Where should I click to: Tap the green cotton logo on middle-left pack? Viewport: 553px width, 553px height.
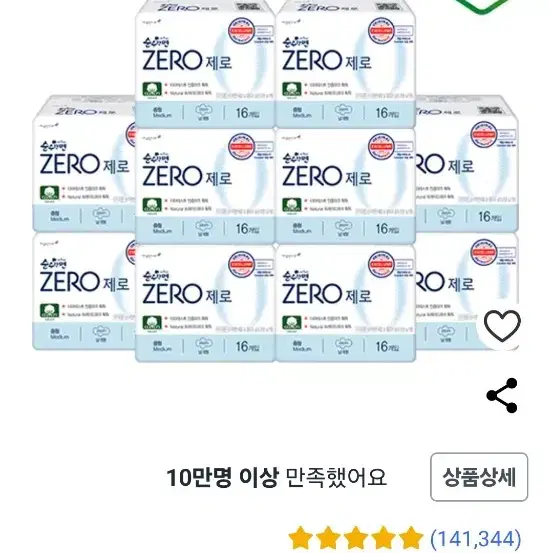pos(152,205)
